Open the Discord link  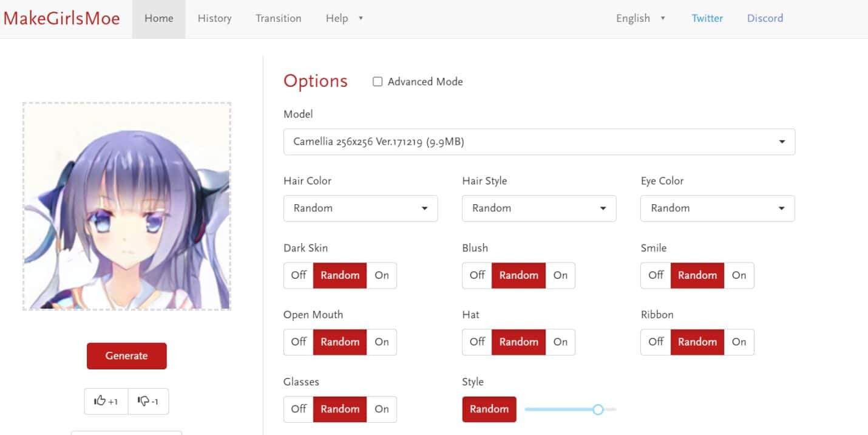click(x=765, y=19)
